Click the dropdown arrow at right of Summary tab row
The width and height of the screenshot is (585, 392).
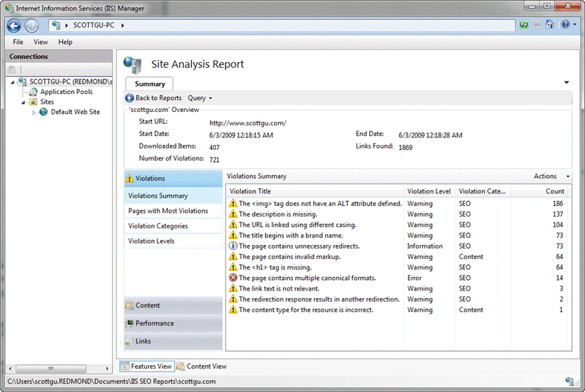coord(566,82)
